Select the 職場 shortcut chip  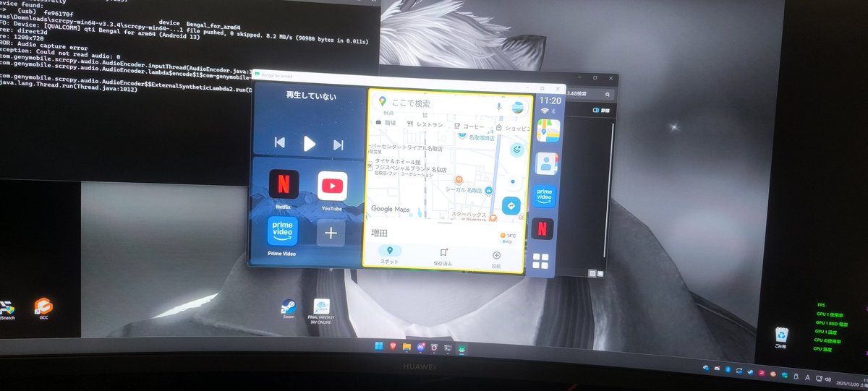click(386, 123)
